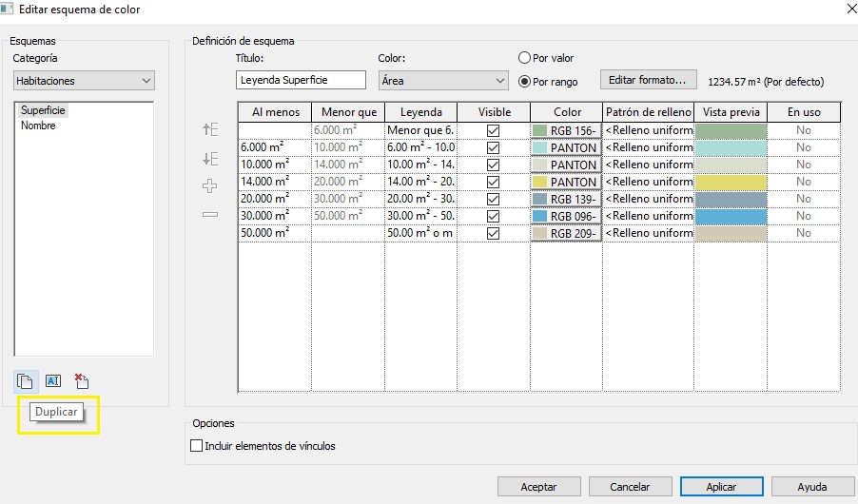Select the Por valor radio button

524,58
